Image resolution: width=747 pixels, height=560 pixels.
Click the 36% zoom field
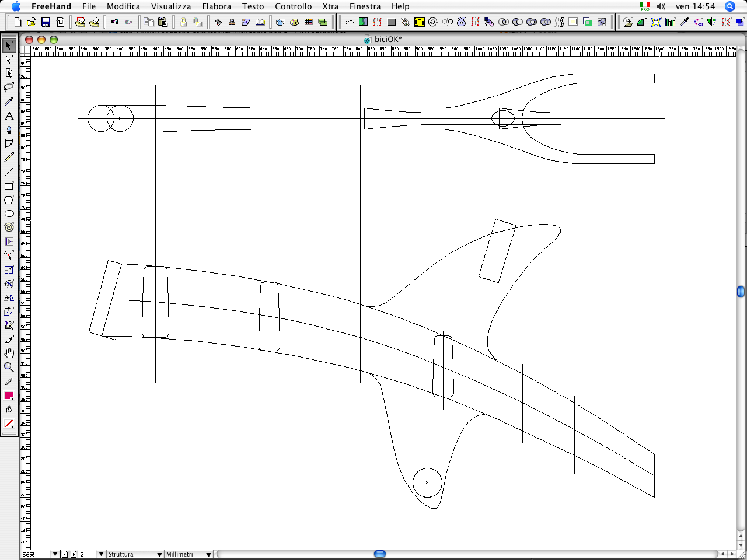(36, 554)
